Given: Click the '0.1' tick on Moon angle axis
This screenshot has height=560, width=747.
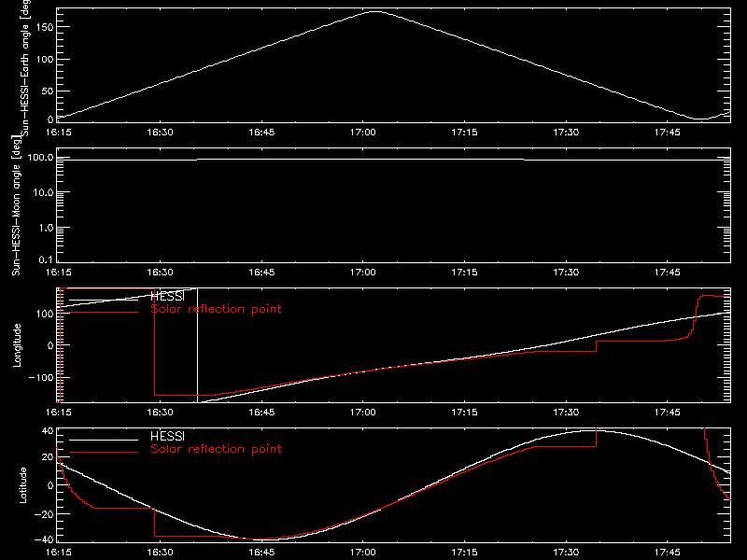Looking at the screenshot, I should pos(46,259).
